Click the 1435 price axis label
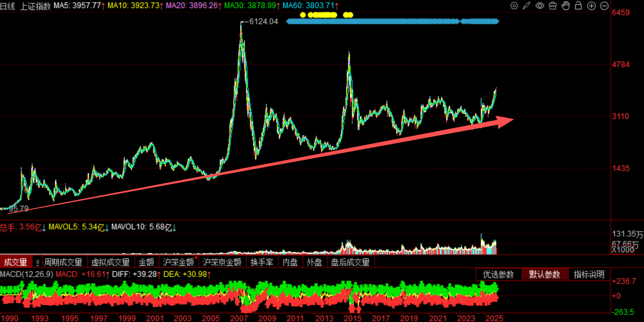Image resolution: width=644 pixels, height=322 pixels. tap(621, 168)
